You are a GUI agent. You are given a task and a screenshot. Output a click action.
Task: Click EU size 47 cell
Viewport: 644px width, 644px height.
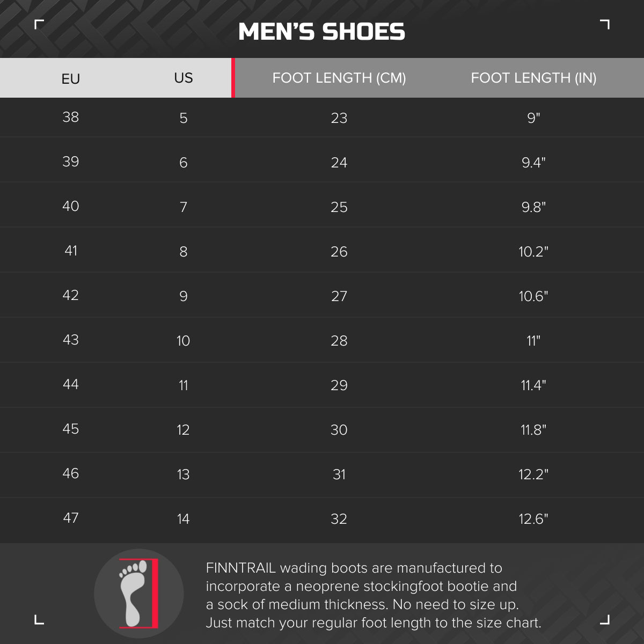point(71,518)
